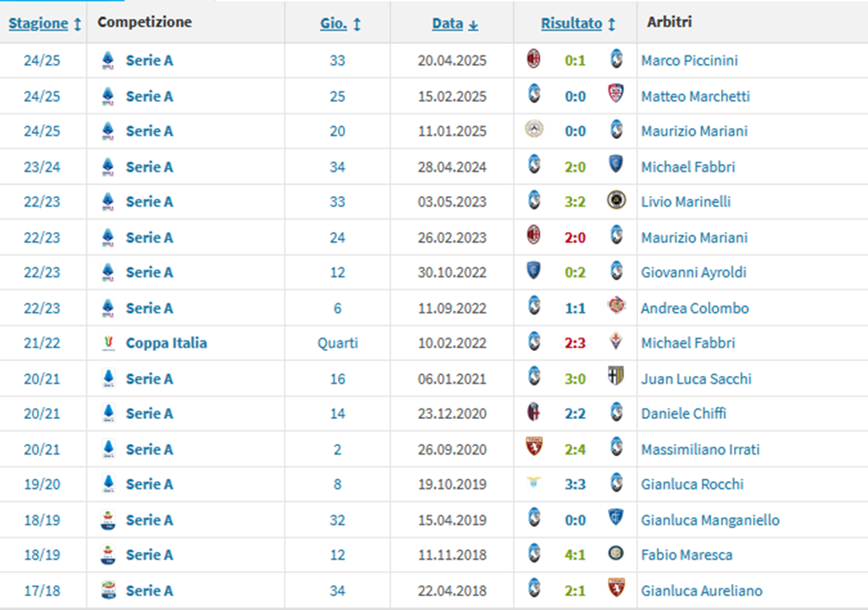Click the Serie A logo in the 17/18 row

point(108,590)
